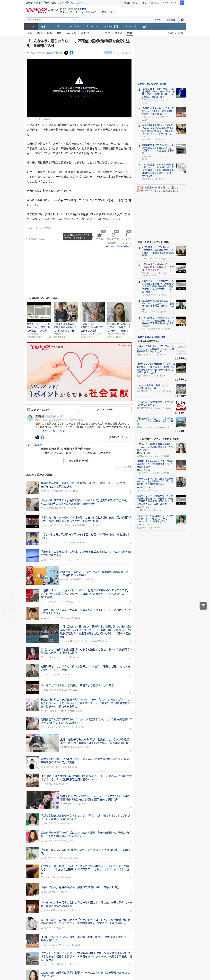Screen dimensions: 210x980
Task: Click the Facebook share icon under the expert comment
Action: [42, 438]
